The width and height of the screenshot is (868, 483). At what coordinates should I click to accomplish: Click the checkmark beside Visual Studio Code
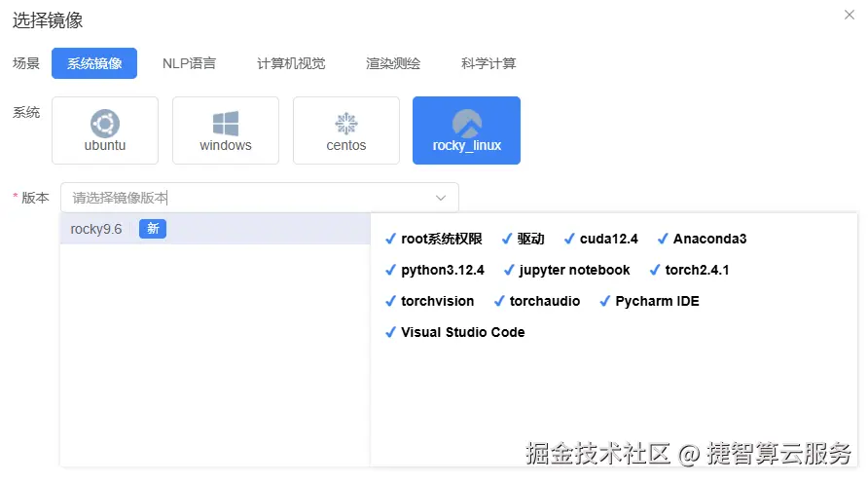click(390, 332)
